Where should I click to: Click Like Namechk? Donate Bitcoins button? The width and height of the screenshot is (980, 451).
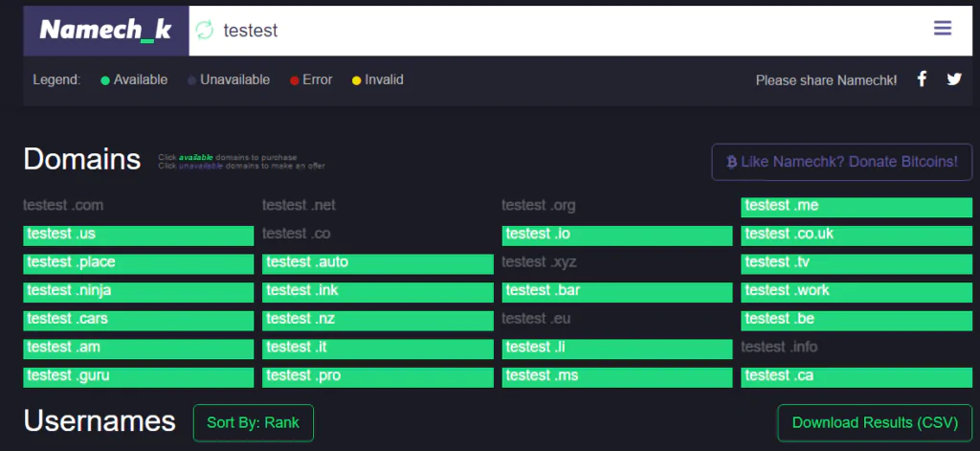[x=842, y=162]
